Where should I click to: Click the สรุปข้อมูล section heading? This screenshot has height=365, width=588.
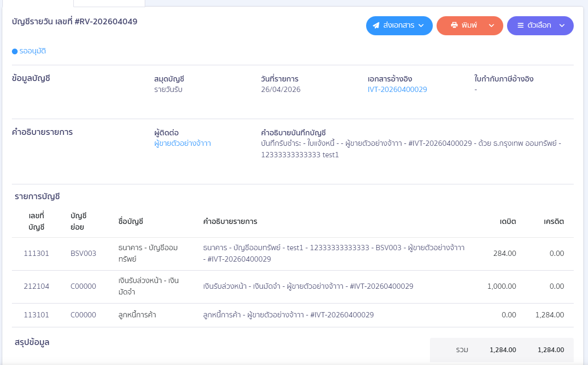[32, 342]
